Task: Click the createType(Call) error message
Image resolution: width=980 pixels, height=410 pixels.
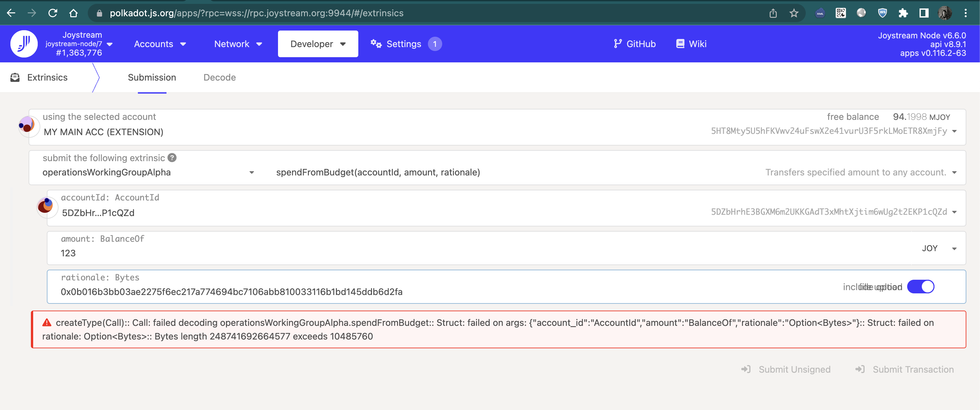Action: 498,329
